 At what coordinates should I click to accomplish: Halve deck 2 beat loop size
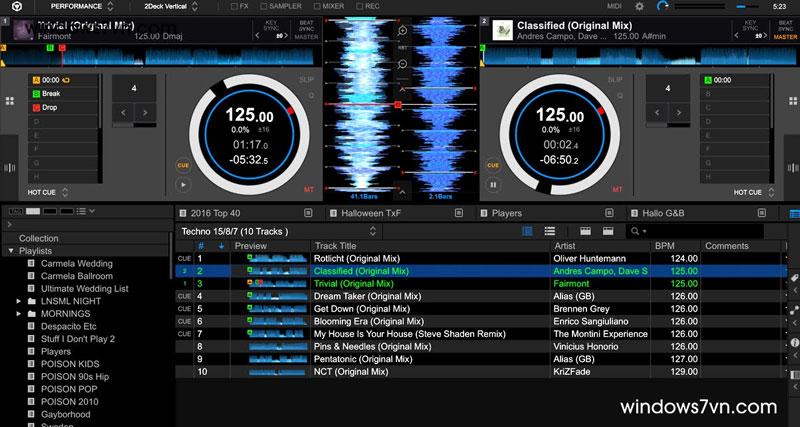click(x=657, y=112)
